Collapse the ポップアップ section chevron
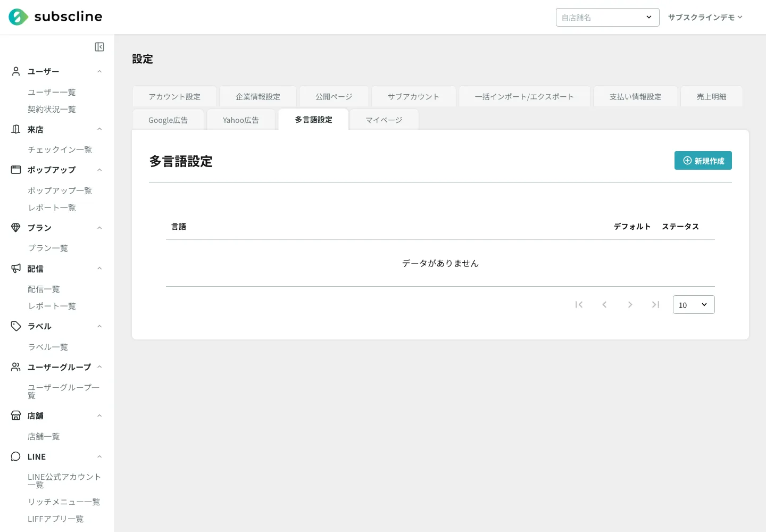The height and width of the screenshot is (532, 766). [x=99, y=170]
